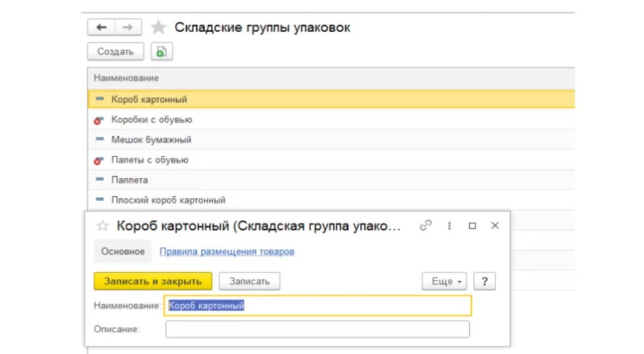Click the red deletion-mark icon of Палеты с обувью
Image resolution: width=644 pixels, height=354 pixels.
pyautogui.click(x=99, y=160)
